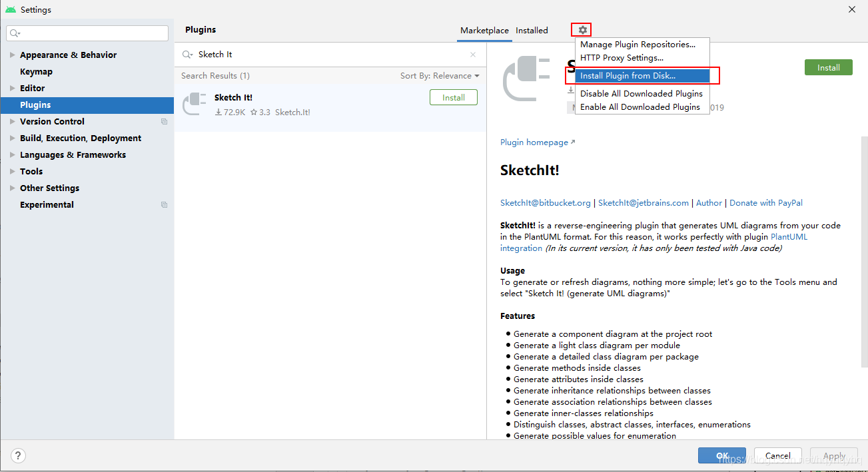Click the Sketch It! plugin icon in results
The width and height of the screenshot is (868, 472).
[x=195, y=104]
